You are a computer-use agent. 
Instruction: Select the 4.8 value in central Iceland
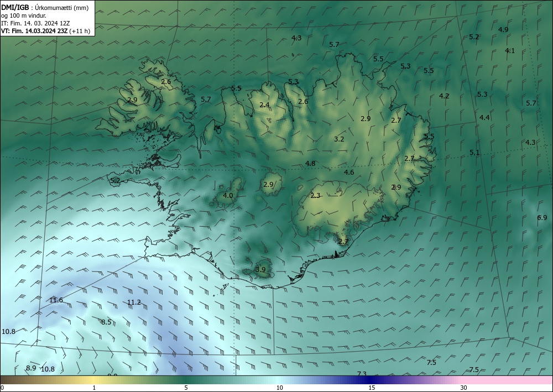310,164
